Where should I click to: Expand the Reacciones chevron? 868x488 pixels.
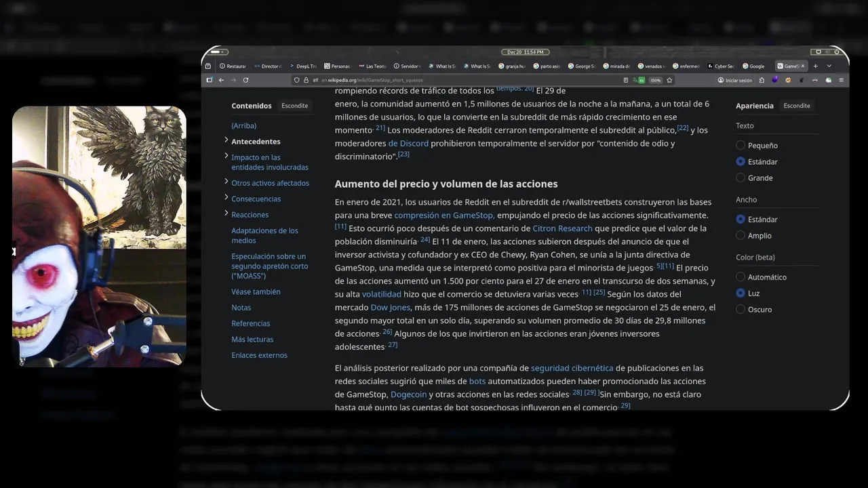pos(226,213)
